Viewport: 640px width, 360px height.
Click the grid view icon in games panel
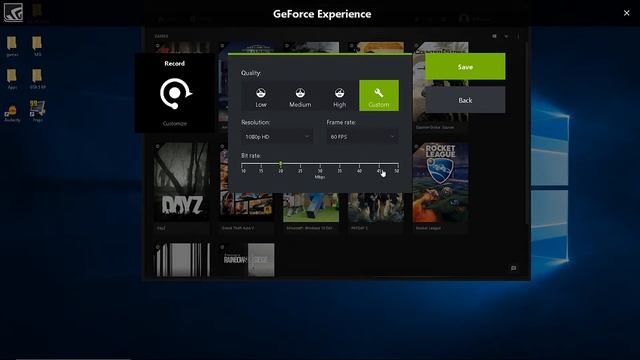pos(494,36)
